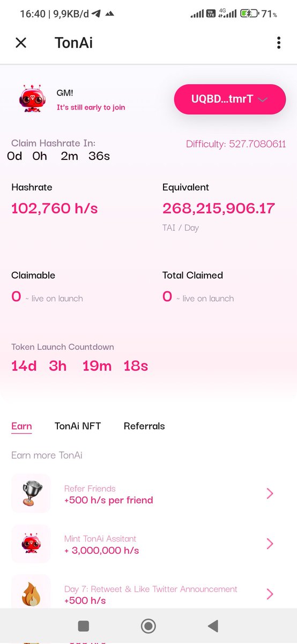Expand the Day 7 Retweet task chevron
Screen dimensions: 297x644
[270, 594]
